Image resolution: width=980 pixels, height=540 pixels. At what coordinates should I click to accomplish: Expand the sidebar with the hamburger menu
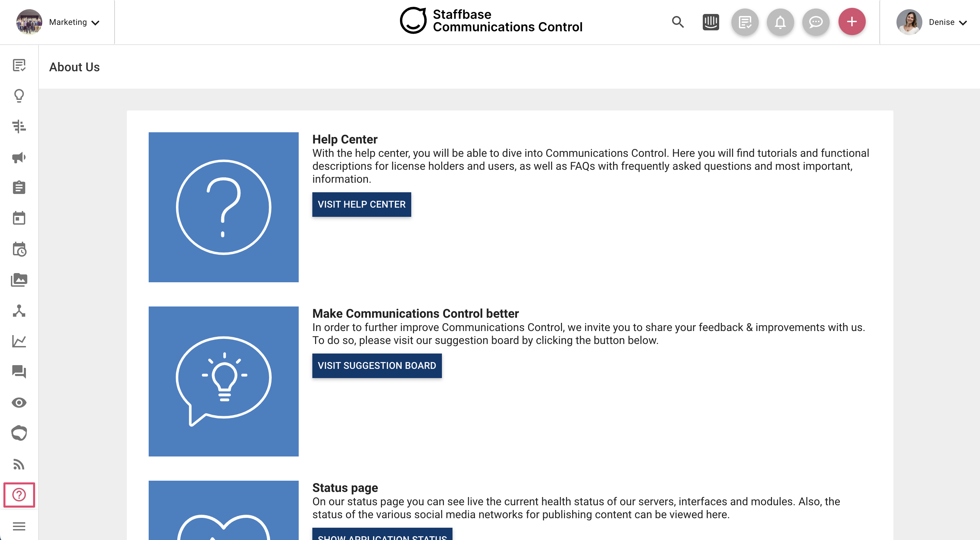pos(19,526)
